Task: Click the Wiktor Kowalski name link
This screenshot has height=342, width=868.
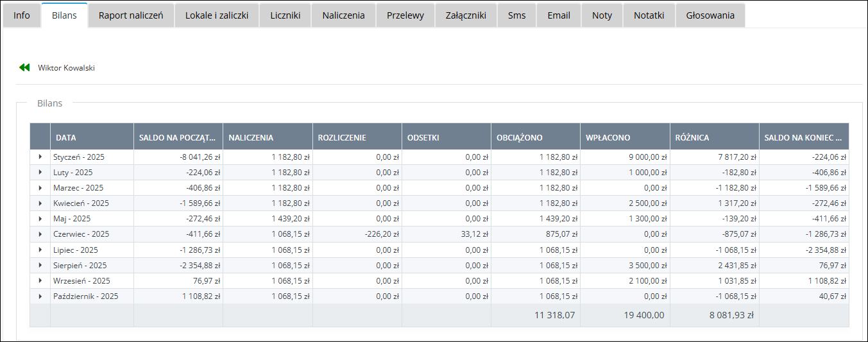Action: (66, 67)
